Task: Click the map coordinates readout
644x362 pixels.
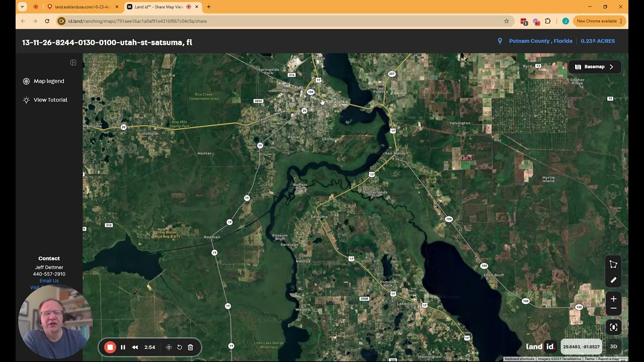Action: (581, 347)
